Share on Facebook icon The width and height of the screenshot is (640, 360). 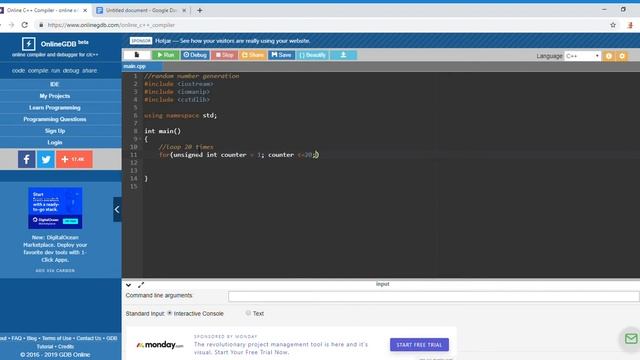coord(27,159)
